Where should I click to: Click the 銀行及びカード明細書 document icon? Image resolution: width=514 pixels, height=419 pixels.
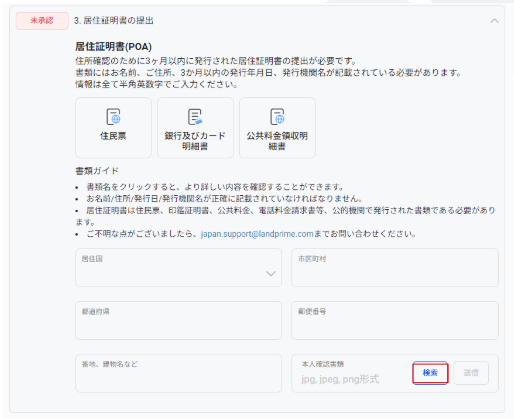195,116
